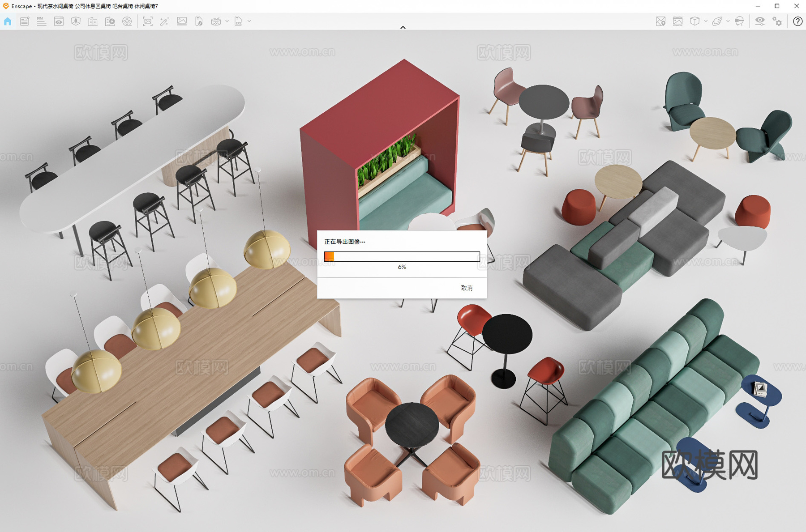The width and height of the screenshot is (806, 532).
Task: Toggle the minimap location icon
Action: pyautogui.click(x=660, y=21)
